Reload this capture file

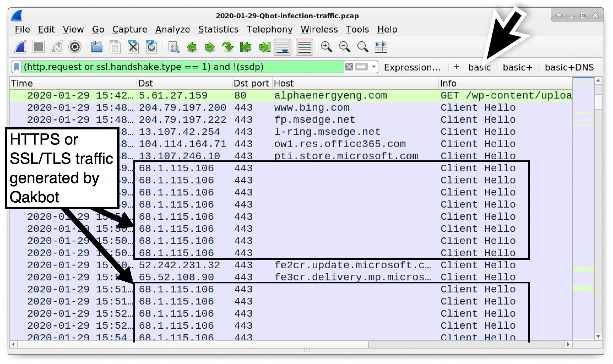pyautogui.click(x=151, y=47)
